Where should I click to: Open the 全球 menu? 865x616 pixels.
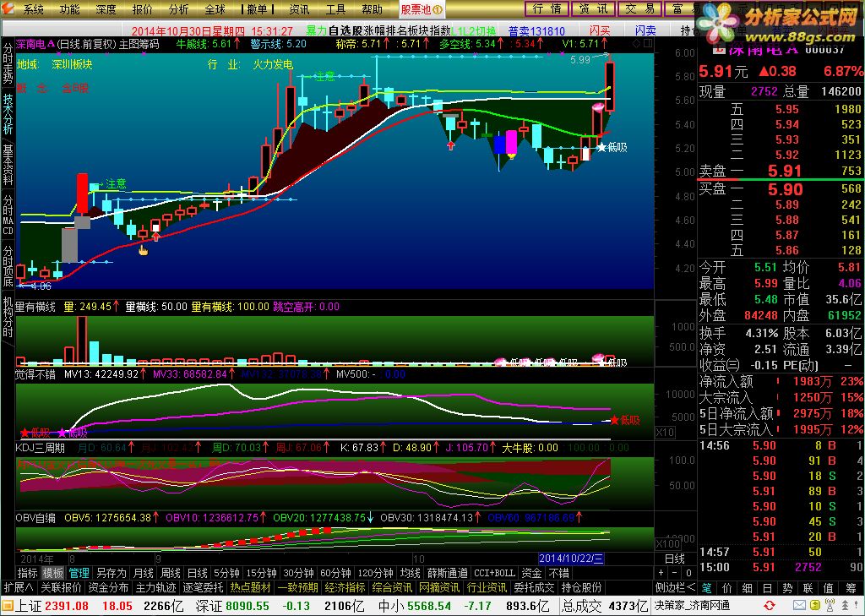(215, 9)
